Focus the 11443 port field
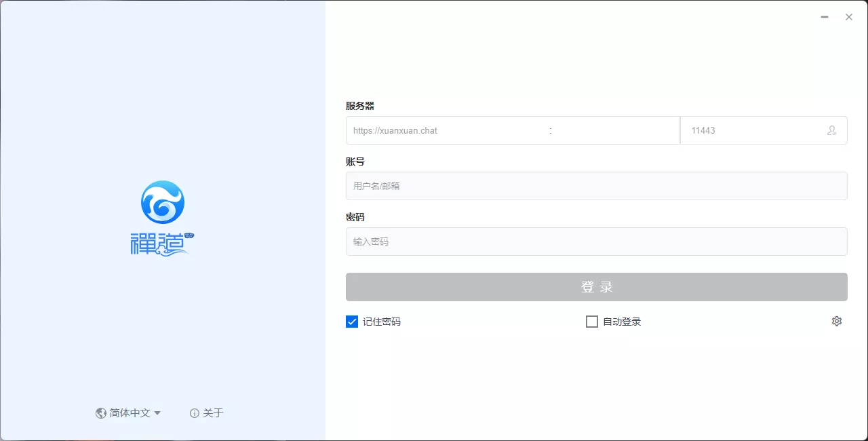 point(764,130)
